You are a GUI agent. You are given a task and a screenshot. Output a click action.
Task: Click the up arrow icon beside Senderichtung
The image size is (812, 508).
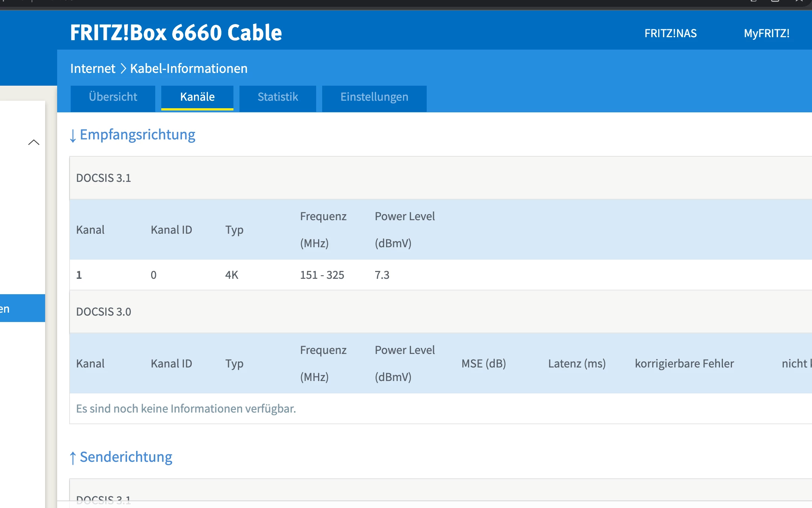73,458
